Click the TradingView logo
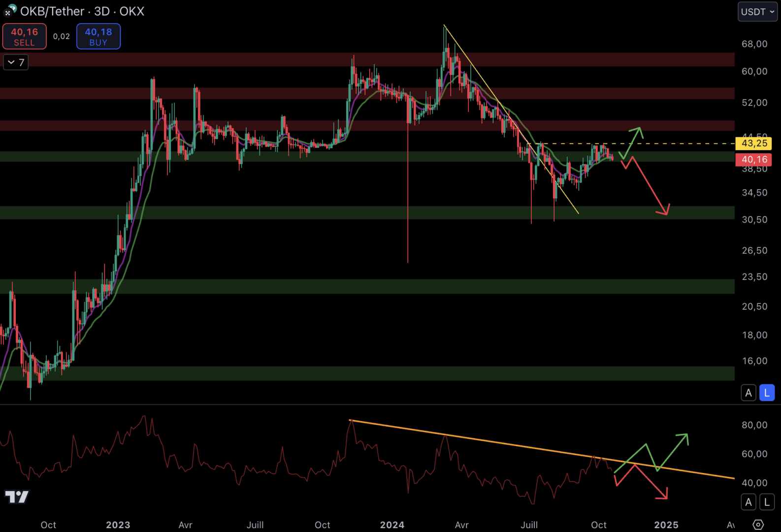Viewport: 781px width, 532px height. coord(17,497)
